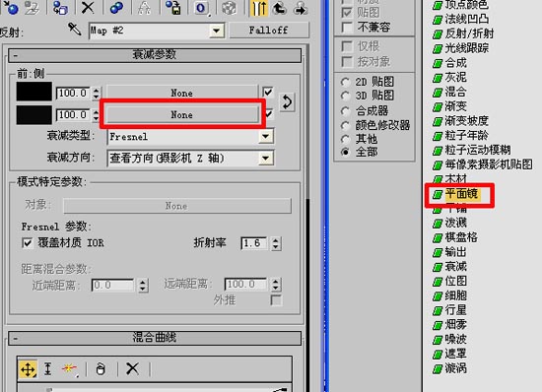Click the front (first) black color swatch
Screen dimensions: 542x392
pyautogui.click(x=34, y=92)
